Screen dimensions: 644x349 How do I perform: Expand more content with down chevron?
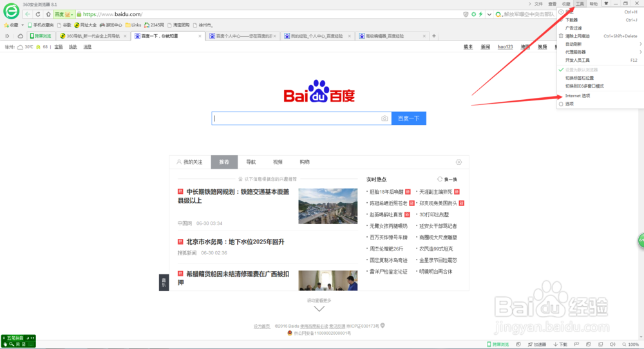319,309
